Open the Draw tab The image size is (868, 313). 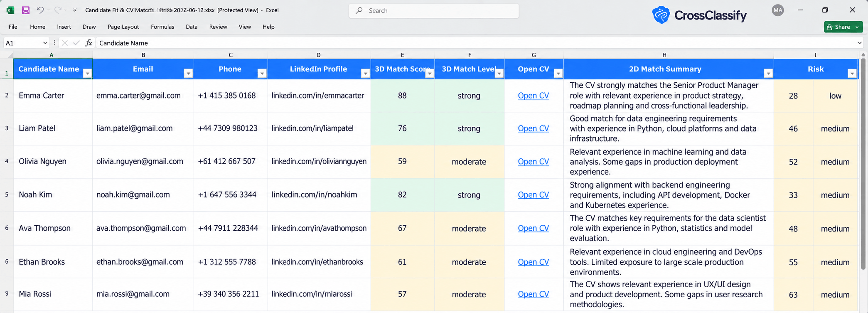click(x=89, y=27)
